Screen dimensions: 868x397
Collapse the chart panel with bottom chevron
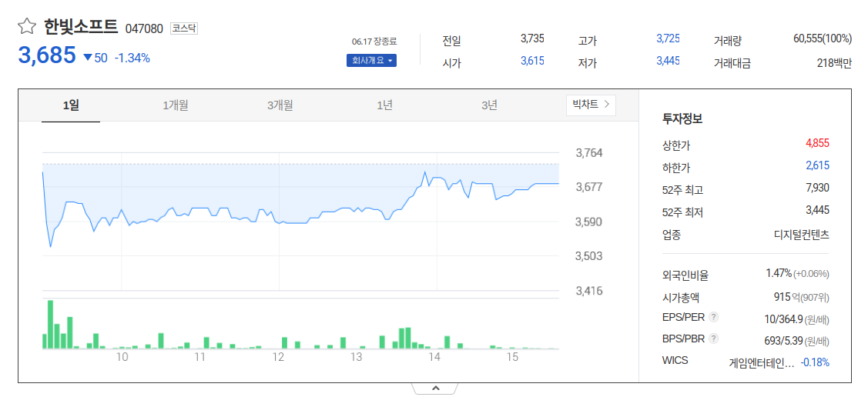[435, 389]
